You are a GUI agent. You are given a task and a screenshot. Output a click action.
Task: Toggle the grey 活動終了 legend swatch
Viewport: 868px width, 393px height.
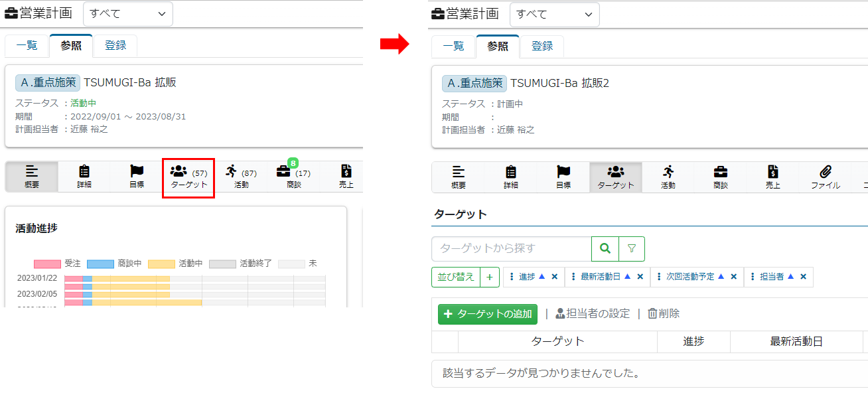[x=222, y=264]
